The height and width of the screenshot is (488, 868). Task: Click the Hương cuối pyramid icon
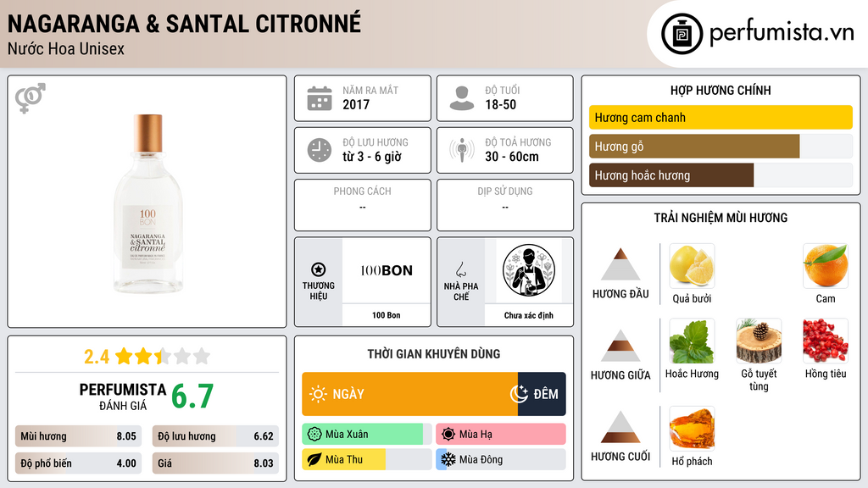click(620, 427)
